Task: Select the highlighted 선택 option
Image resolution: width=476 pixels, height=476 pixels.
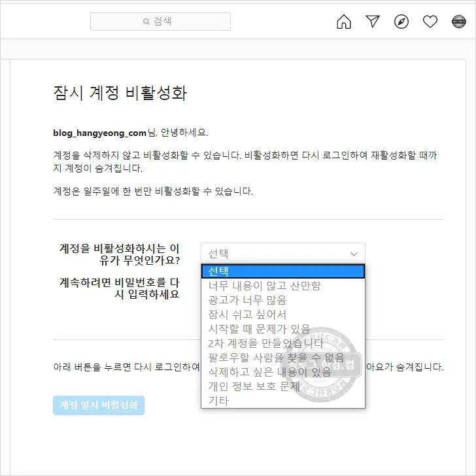Action: click(x=282, y=271)
